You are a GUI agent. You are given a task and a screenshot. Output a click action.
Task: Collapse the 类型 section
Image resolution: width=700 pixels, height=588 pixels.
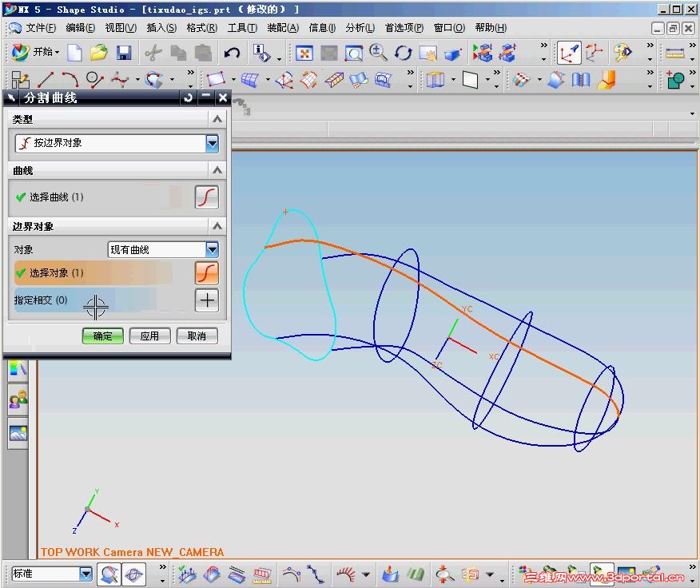217,119
